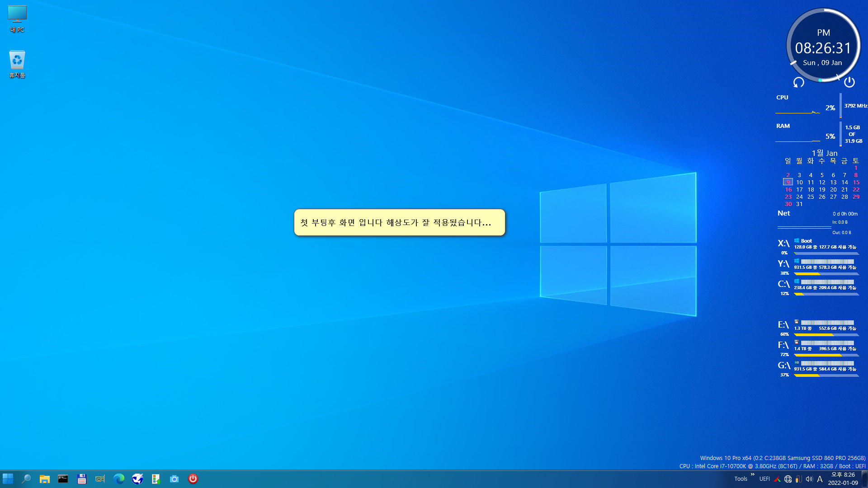Click the 3792 MHz CPU frequency readout
This screenshot has height=488, width=868.
coord(855,106)
